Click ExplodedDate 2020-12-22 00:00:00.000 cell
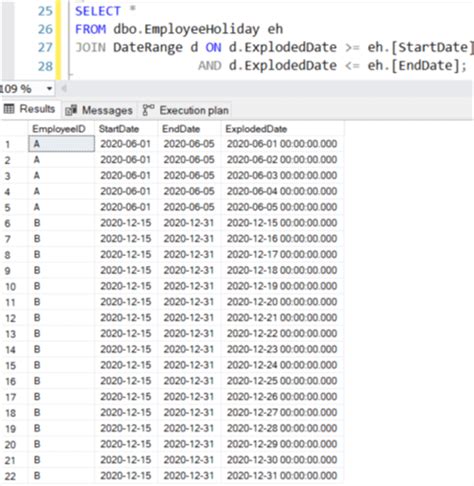474x486 pixels. click(283, 333)
